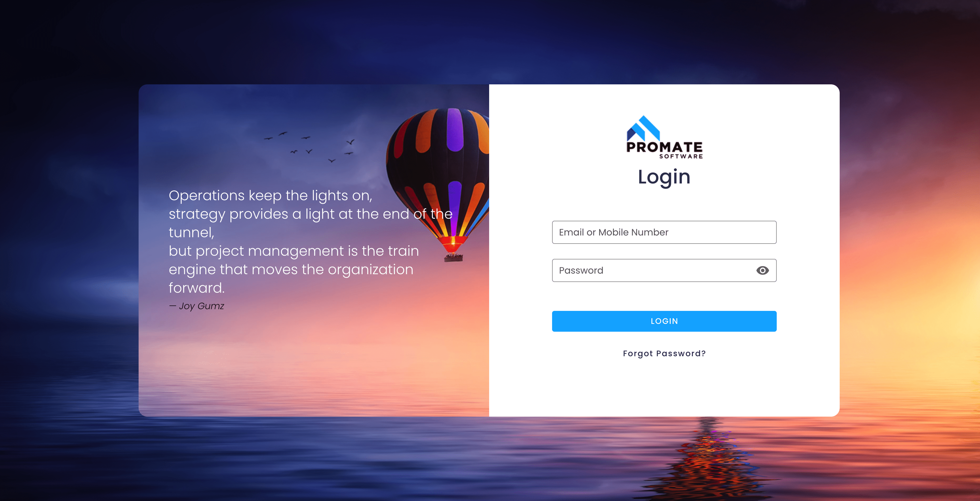This screenshot has height=501, width=980.
Task: Focus the Password input field
Action: click(x=651, y=270)
